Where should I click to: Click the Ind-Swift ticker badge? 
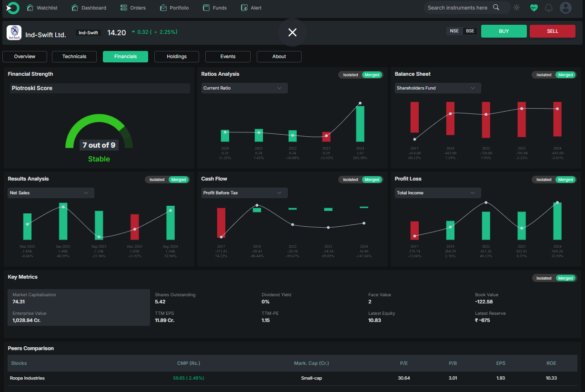coord(88,33)
